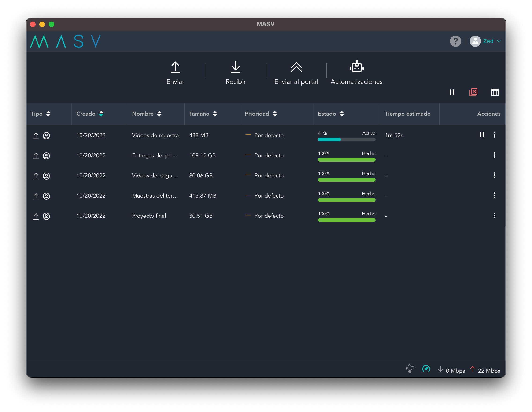Pause all transfers with toolbar pause button
Screen dimensions: 532x412
click(x=452, y=92)
